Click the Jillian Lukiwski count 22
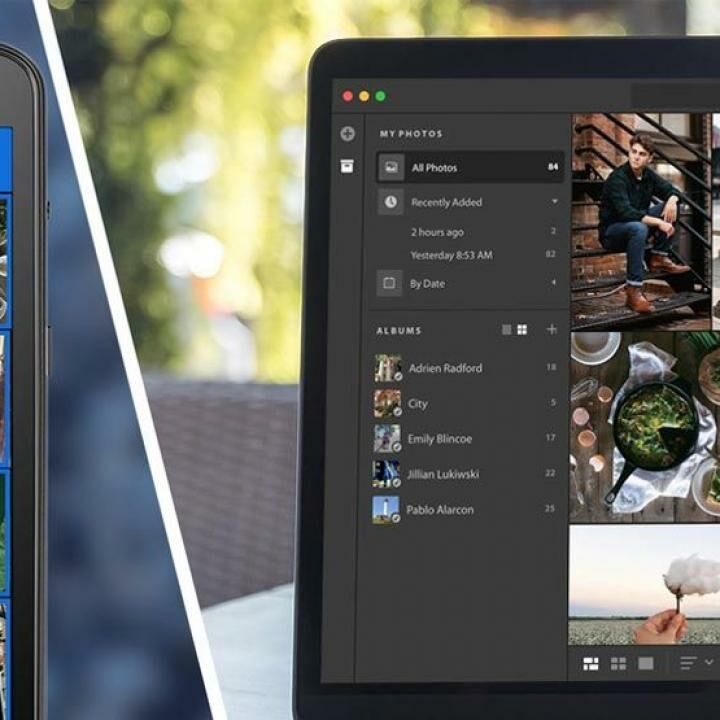The height and width of the screenshot is (720, 720). 550,473
